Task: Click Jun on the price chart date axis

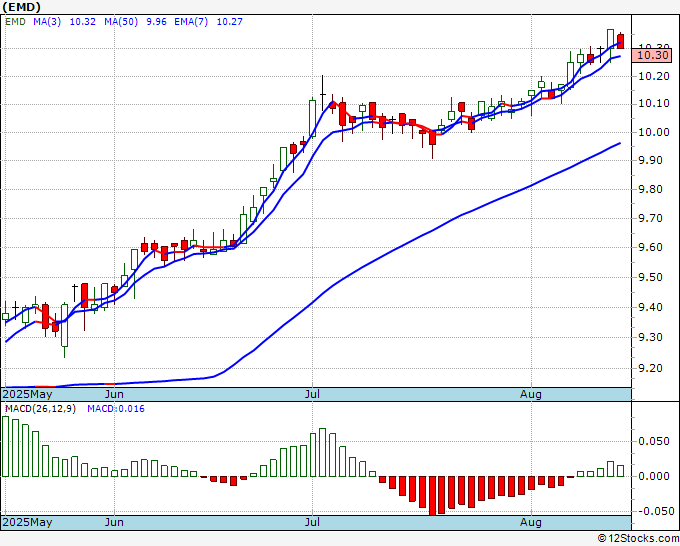Action: click(x=114, y=394)
